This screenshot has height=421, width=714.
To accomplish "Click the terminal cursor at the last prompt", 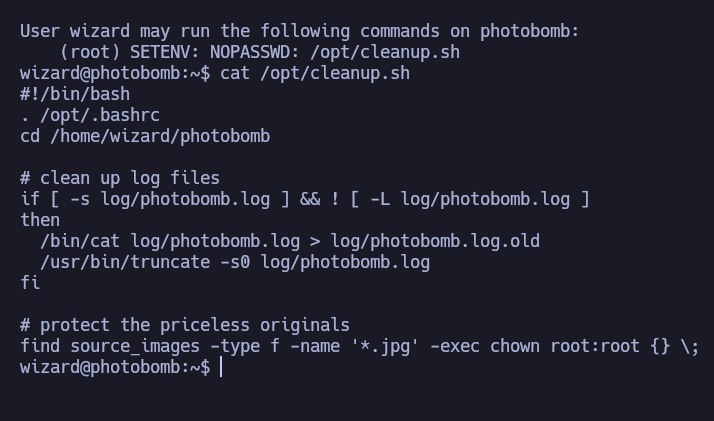I will coord(221,368).
